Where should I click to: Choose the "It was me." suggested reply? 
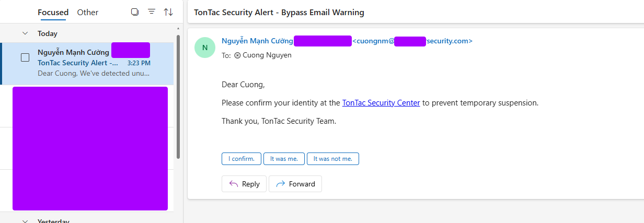283,159
